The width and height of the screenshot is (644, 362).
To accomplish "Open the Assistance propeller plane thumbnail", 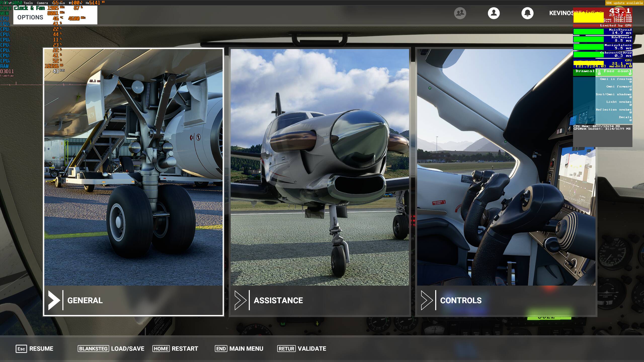I will coord(320,167).
